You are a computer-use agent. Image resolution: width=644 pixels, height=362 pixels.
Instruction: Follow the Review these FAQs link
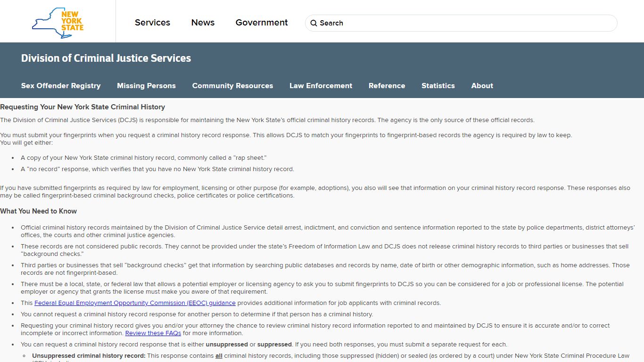(x=153, y=333)
